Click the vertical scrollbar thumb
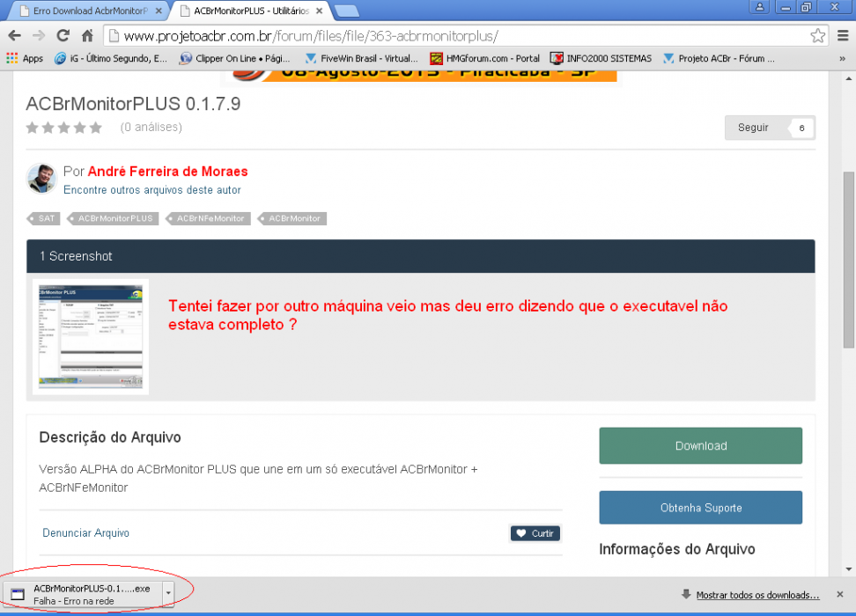 [848, 260]
